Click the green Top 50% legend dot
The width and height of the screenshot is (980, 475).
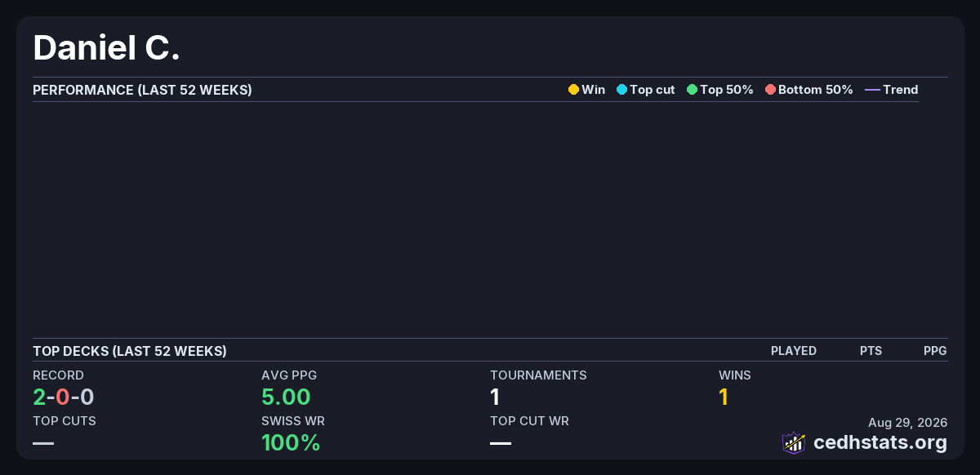pyautogui.click(x=692, y=90)
